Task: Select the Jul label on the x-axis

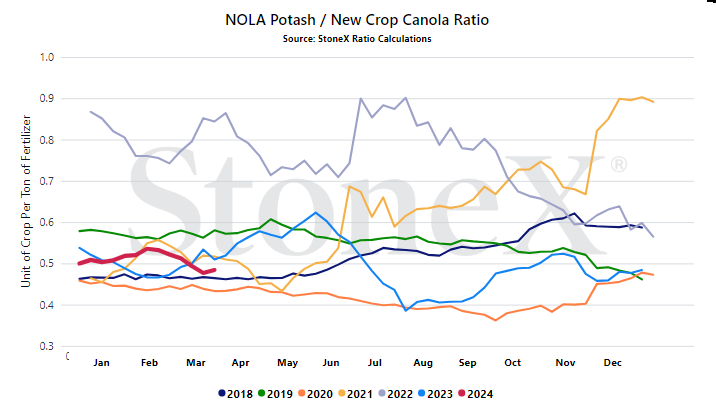Action: click(x=374, y=363)
